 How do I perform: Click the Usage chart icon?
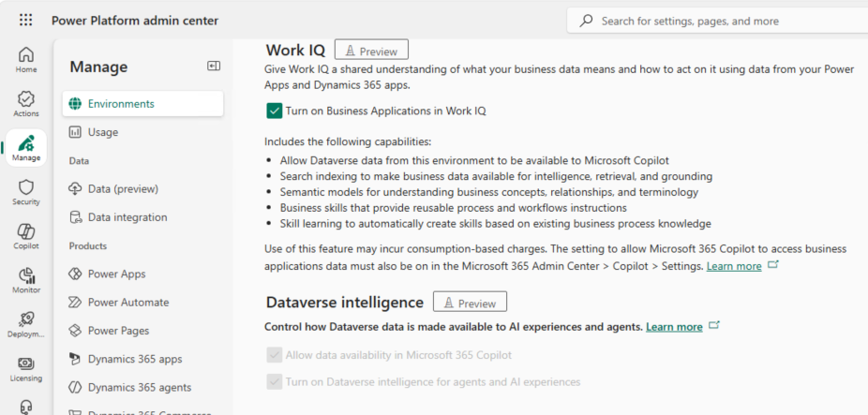click(x=75, y=132)
